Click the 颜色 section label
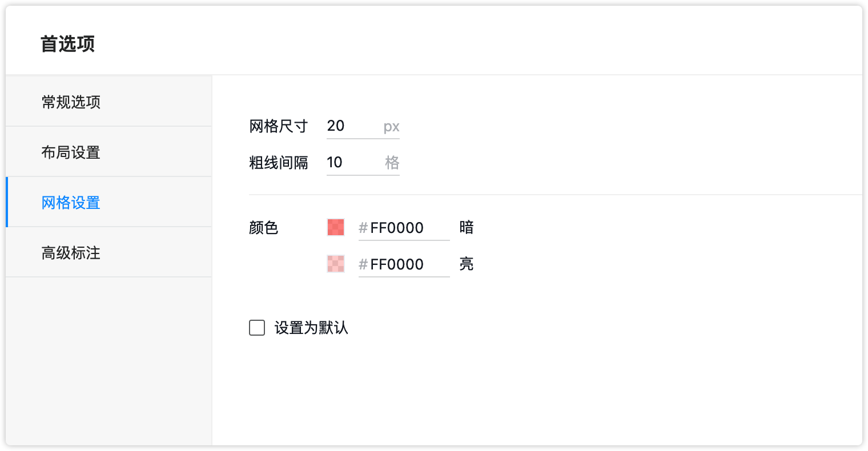 264,228
